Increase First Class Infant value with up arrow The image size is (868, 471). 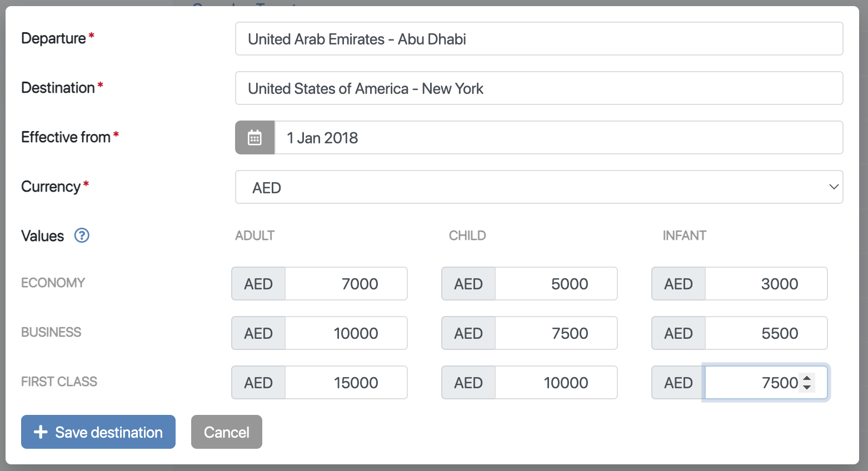click(x=807, y=378)
